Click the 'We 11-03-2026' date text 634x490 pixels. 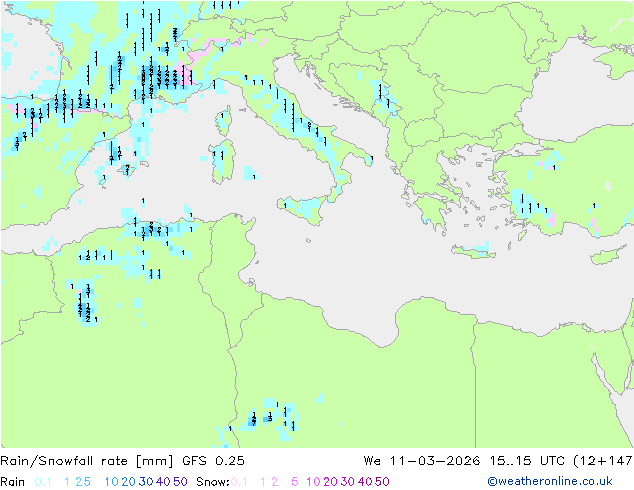[x=422, y=461]
